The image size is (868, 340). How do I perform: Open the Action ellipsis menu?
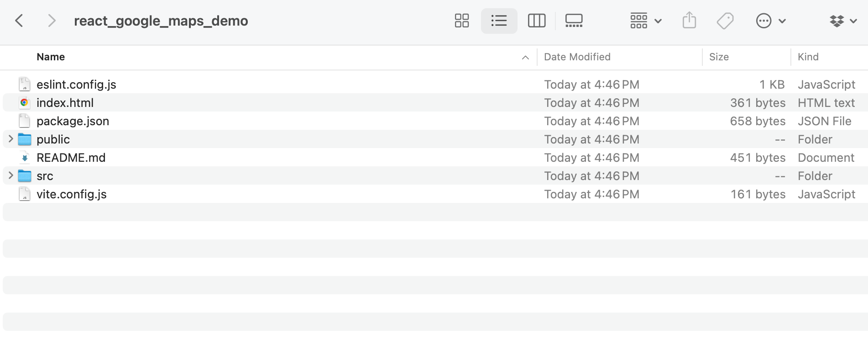pos(770,21)
